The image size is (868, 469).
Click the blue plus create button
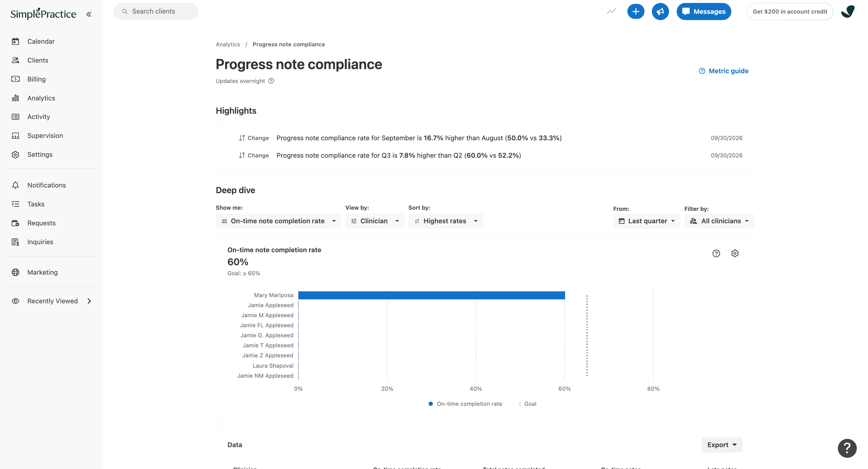pyautogui.click(x=635, y=12)
